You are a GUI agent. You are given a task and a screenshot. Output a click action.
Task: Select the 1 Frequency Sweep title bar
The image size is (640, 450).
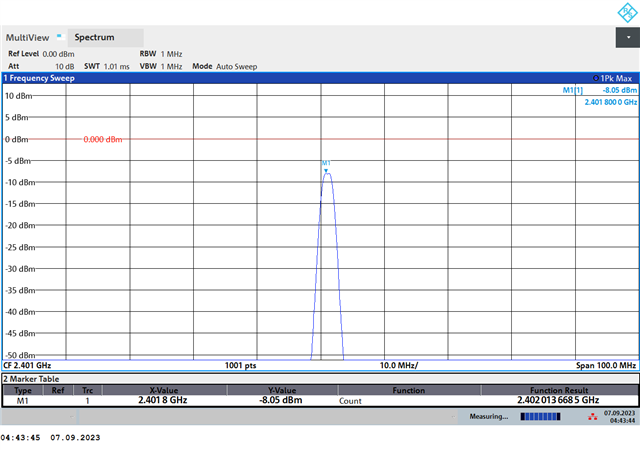(x=320, y=78)
